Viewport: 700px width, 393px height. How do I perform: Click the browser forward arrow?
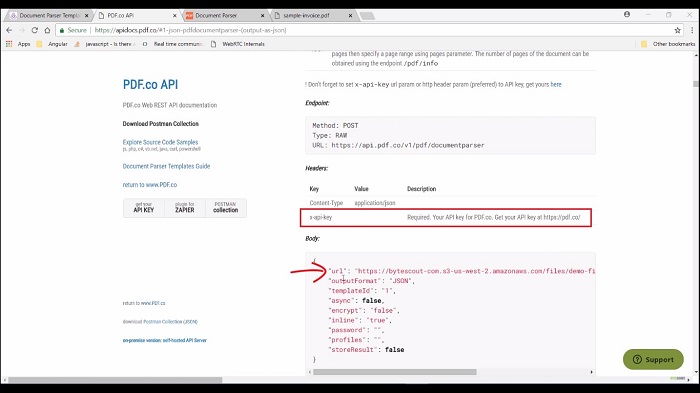(x=21, y=30)
